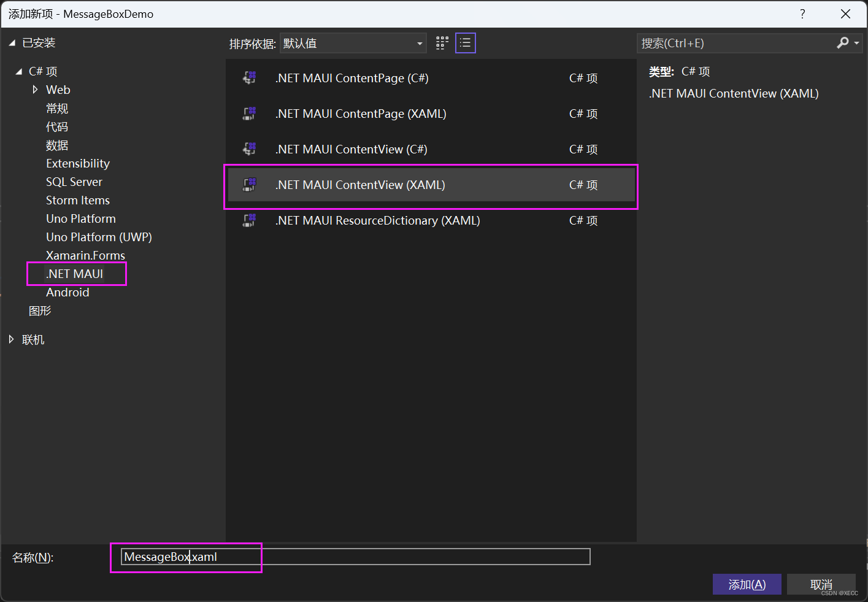Screen dimensions: 868x602
Task: Select the Xamarin.Forms category
Action: pos(85,255)
